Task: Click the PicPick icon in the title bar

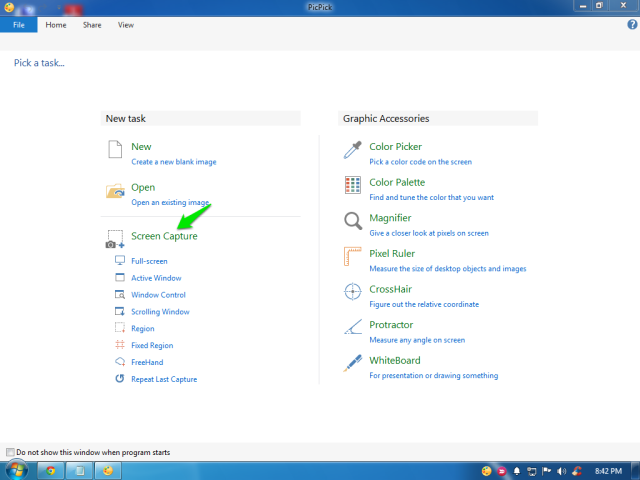Action: click(x=9, y=7)
